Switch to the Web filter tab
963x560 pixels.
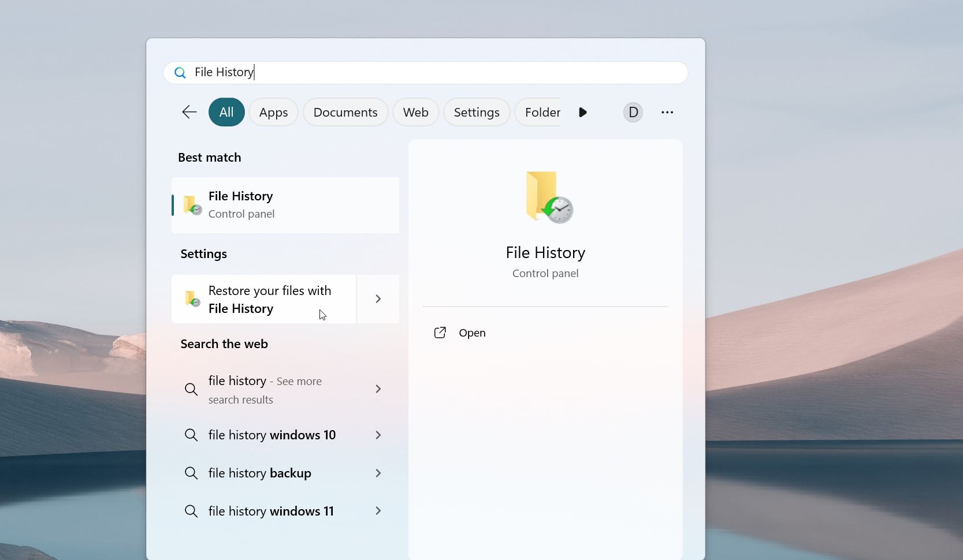416,112
